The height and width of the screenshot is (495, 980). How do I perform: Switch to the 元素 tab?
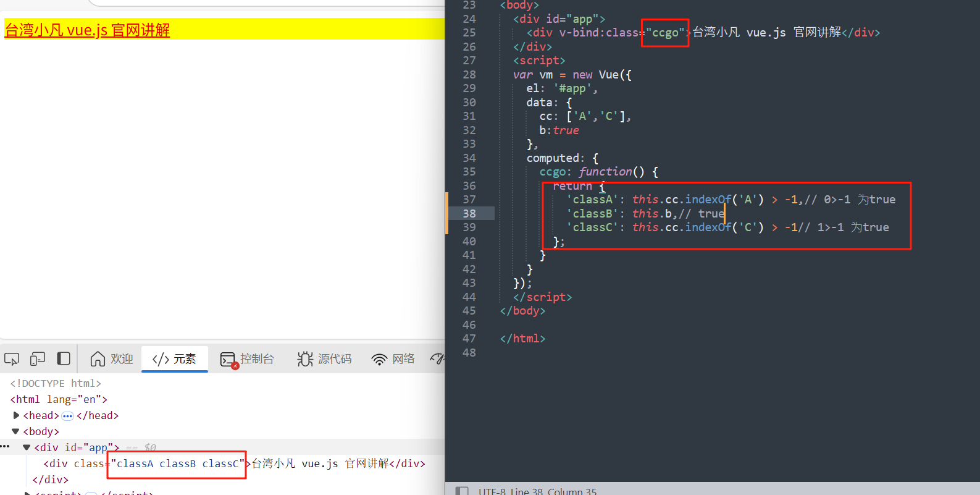pyautogui.click(x=174, y=359)
